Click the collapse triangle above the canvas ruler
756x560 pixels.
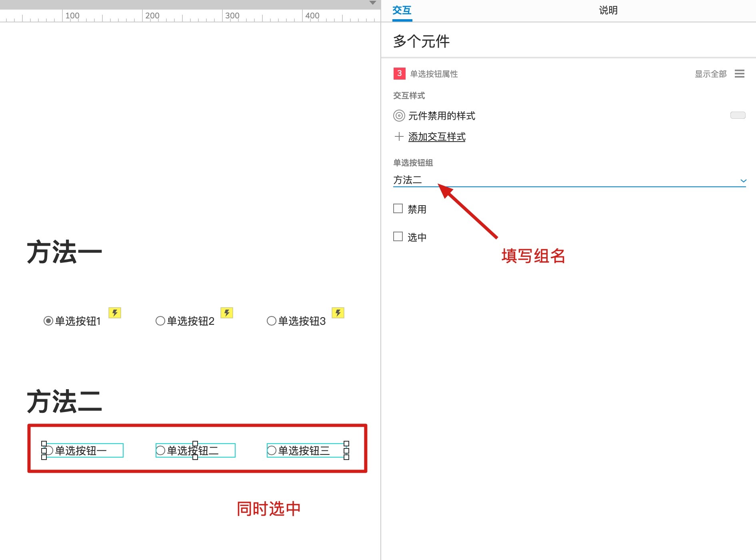[x=373, y=3]
